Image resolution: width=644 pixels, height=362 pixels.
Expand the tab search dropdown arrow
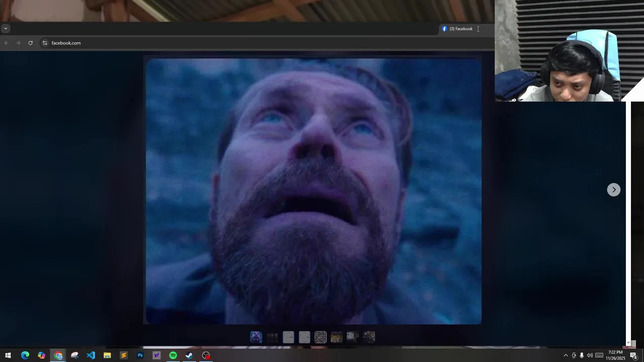[6, 29]
